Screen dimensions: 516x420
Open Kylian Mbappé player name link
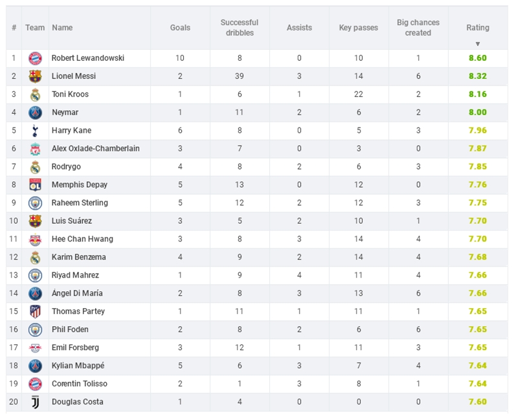[x=78, y=366]
